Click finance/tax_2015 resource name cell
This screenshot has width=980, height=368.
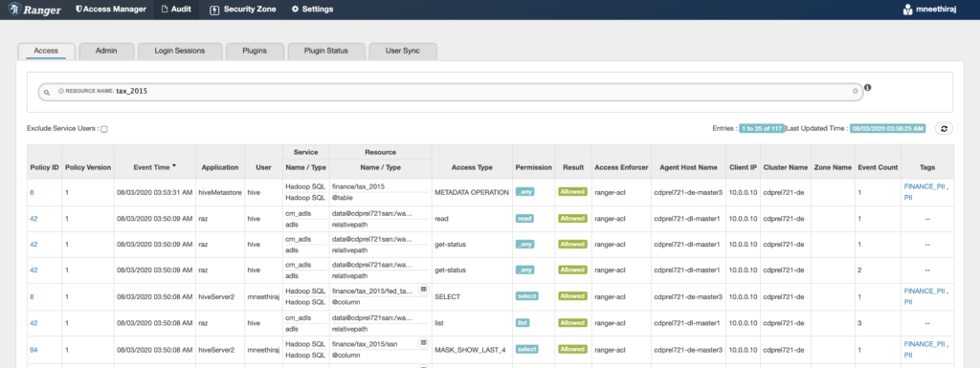pos(358,186)
